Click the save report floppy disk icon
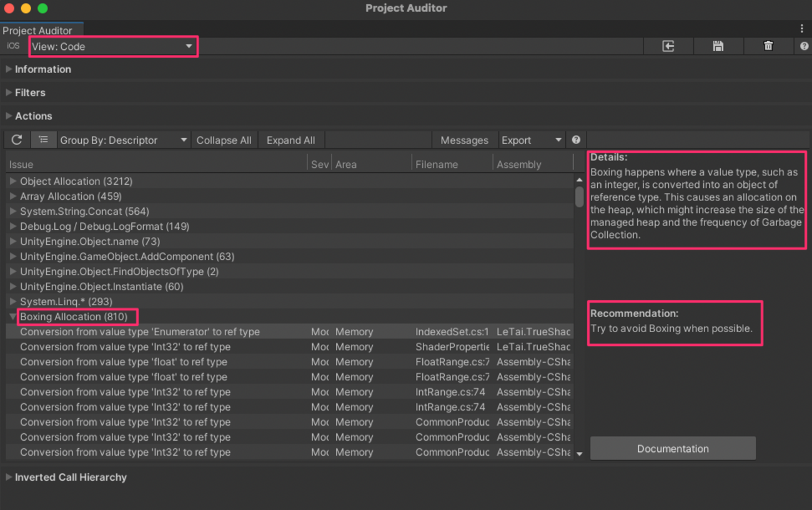This screenshot has width=812, height=510. pos(718,46)
